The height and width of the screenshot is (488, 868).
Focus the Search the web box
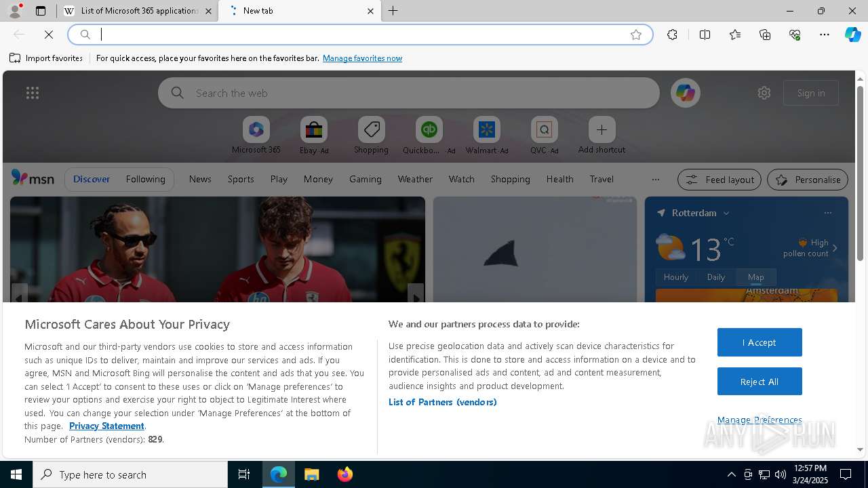click(x=409, y=93)
